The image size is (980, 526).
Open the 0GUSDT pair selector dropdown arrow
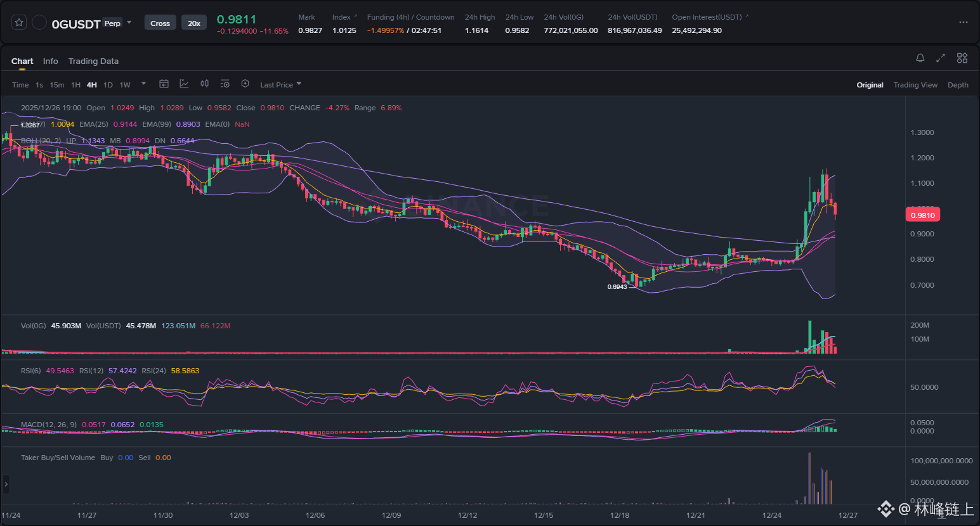[129, 23]
